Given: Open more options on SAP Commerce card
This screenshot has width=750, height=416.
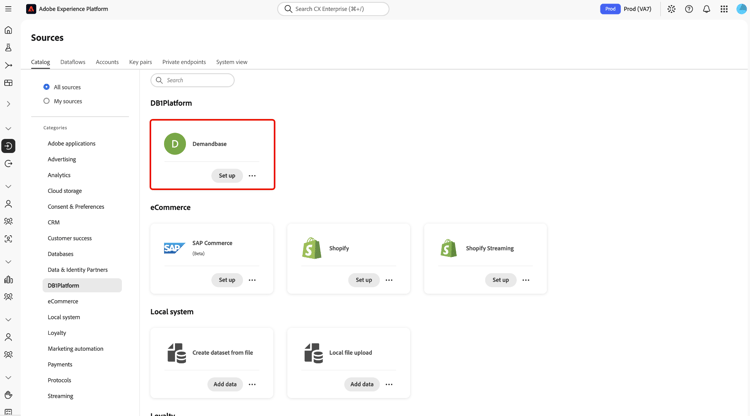Looking at the screenshot, I should tap(252, 280).
